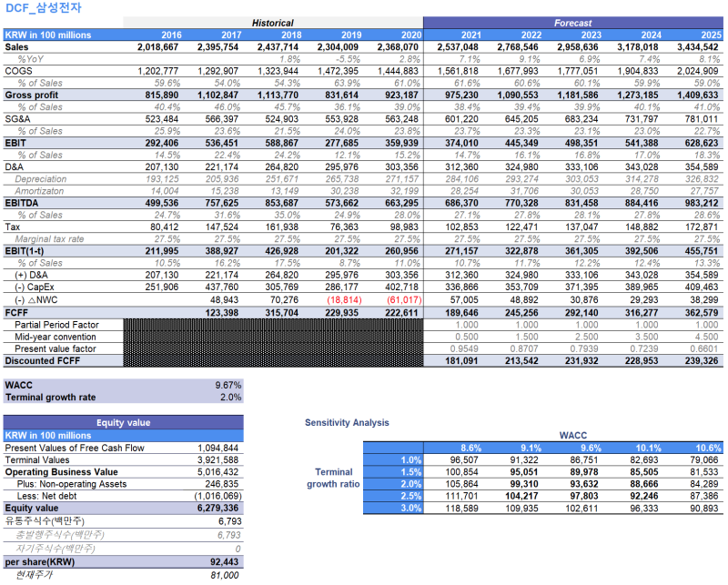Viewport: 728px width, 585px height.
Task: Select 2019 SG&A value 553,928
Action: 342,119
